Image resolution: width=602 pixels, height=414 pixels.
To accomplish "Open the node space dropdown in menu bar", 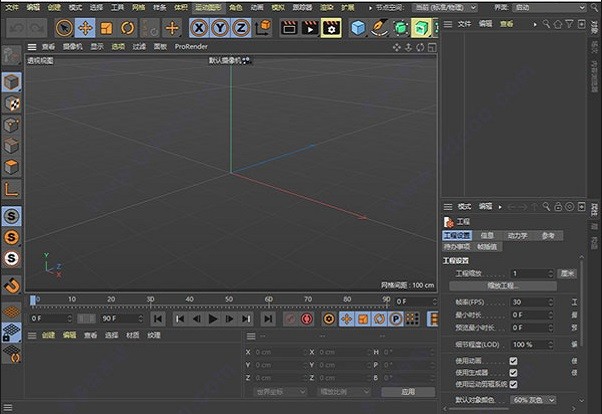I will click(x=445, y=8).
